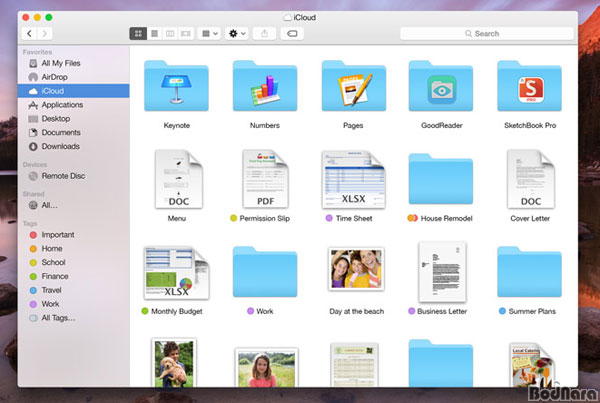The image size is (600, 403).
Task: Switch to Cover Flow view
Action: (x=186, y=34)
